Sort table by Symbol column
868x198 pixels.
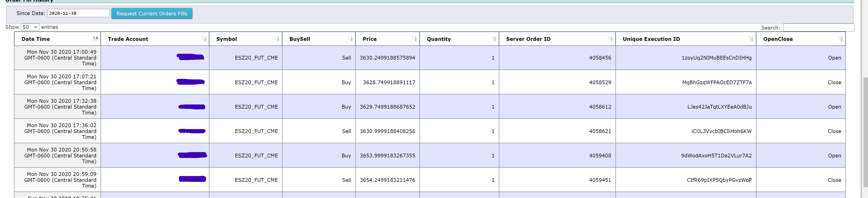[x=246, y=39]
